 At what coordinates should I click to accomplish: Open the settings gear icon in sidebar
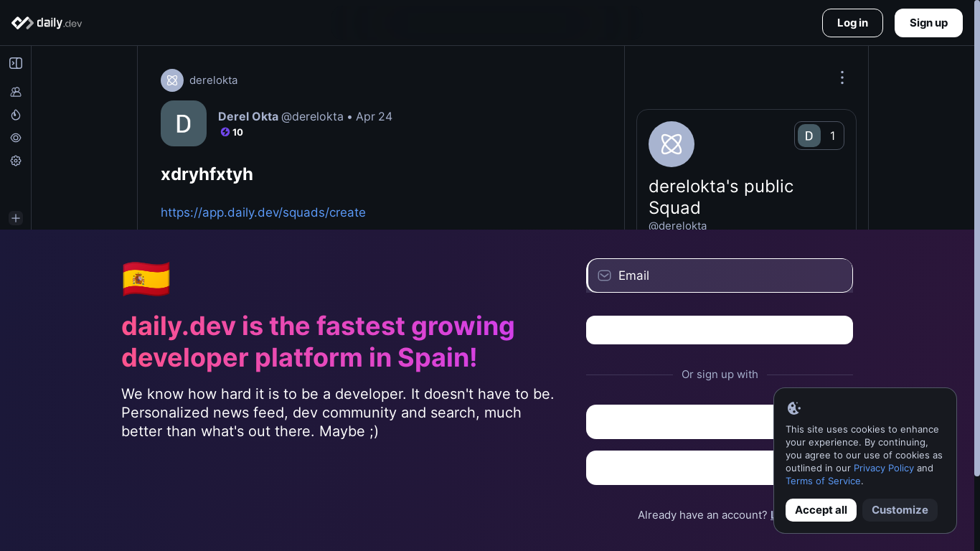[16, 161]
